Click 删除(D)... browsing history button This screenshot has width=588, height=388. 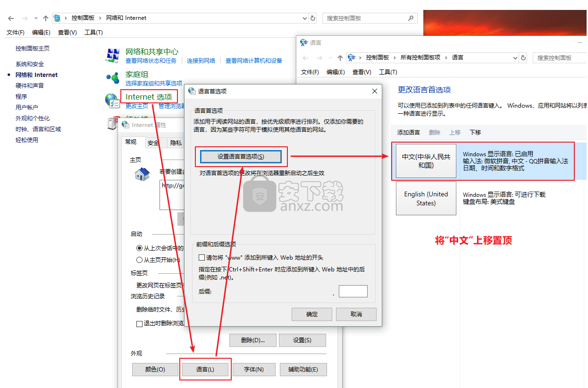pos(252,340)
